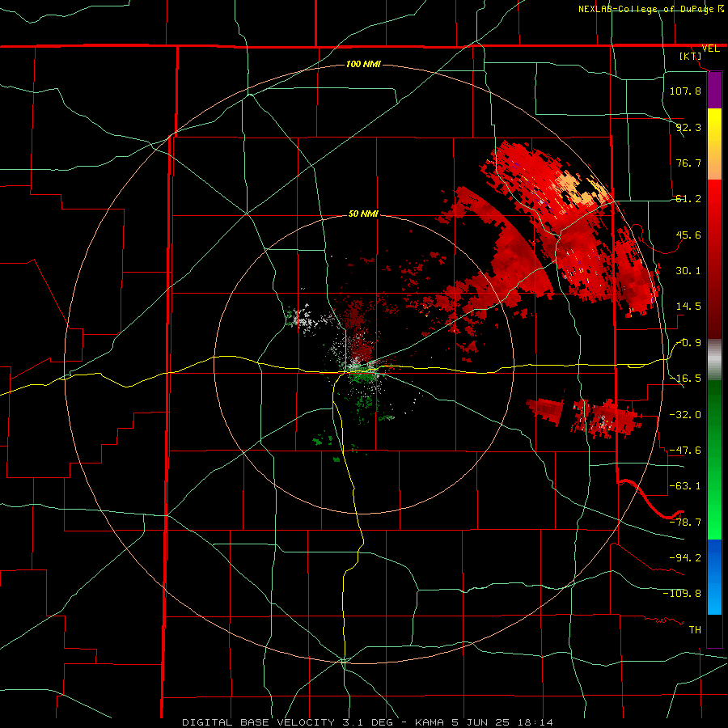Click the orange high-velocity echo region northeast
Screen dimensions: 728x728
[580, 189]
